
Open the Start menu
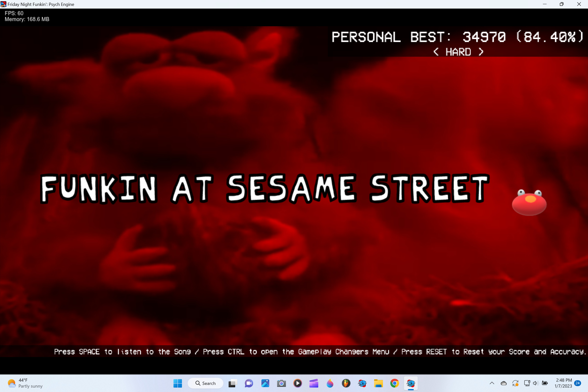coord(178,383)
